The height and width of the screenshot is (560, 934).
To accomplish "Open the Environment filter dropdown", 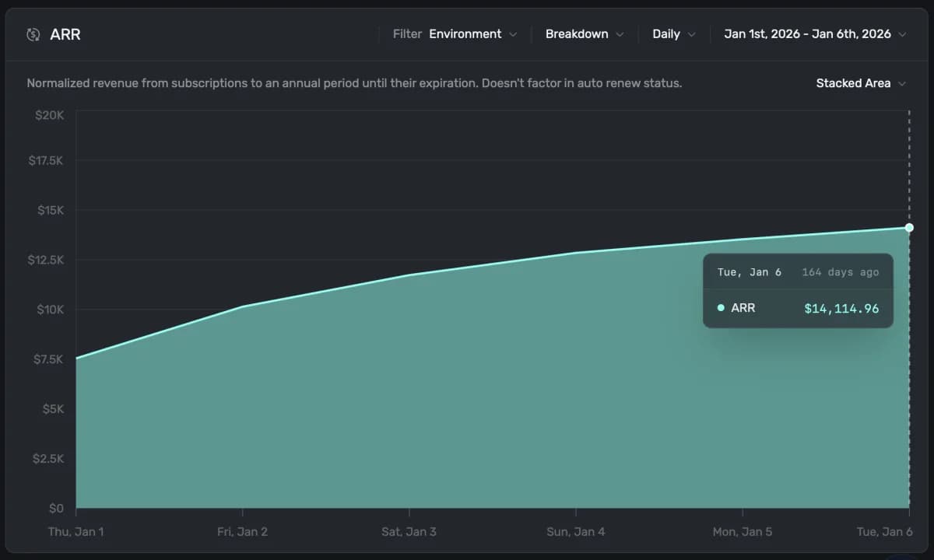I will click(x=472, y=34).
